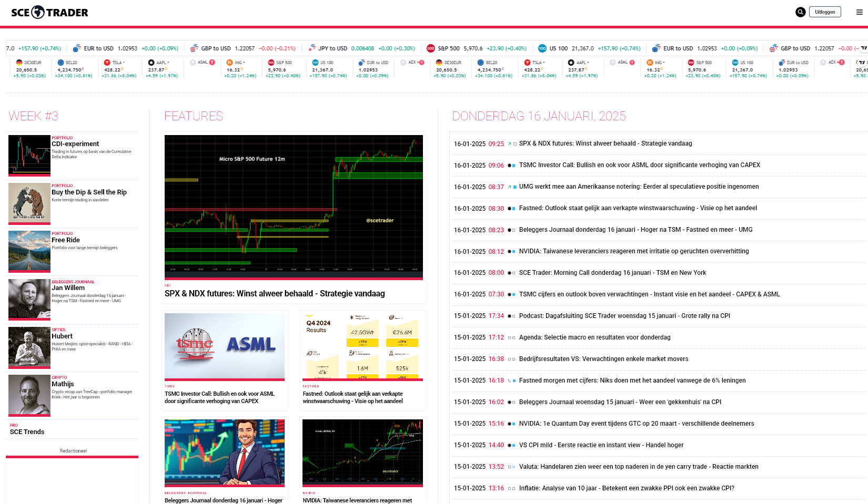Open the Free Ride portfolio link
The image size is (868, 504).
click(x=66, y=240)
